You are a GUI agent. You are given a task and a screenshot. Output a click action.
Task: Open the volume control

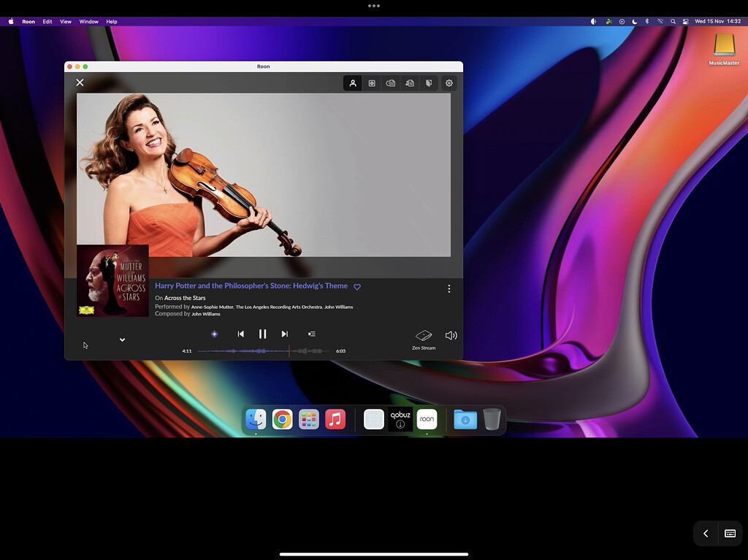point(451,334)
